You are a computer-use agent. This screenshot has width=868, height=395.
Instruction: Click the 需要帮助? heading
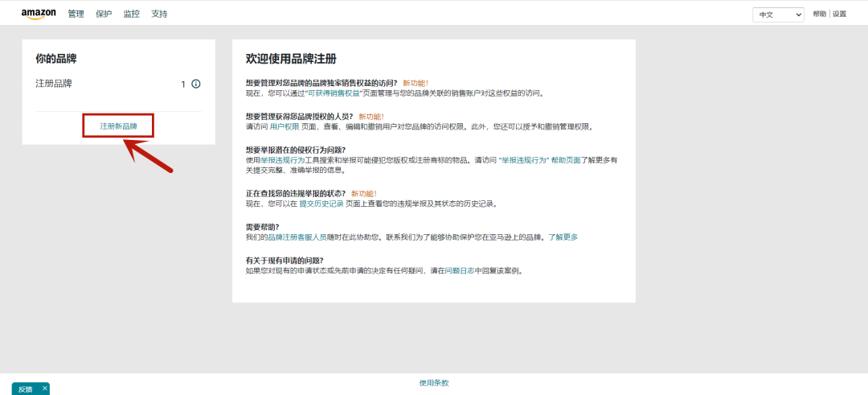(x=262, y=227)
